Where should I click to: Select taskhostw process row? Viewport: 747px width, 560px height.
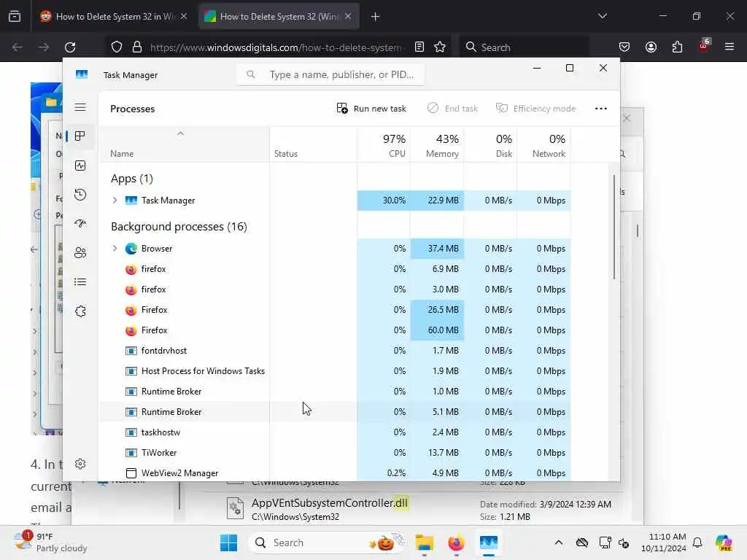(x=335, y=432)
